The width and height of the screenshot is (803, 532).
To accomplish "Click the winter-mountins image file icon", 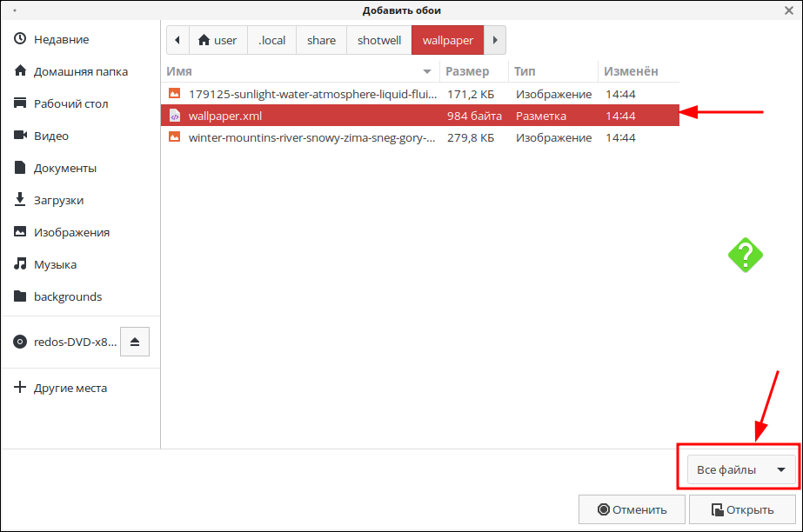I will [x=174, y=137].
